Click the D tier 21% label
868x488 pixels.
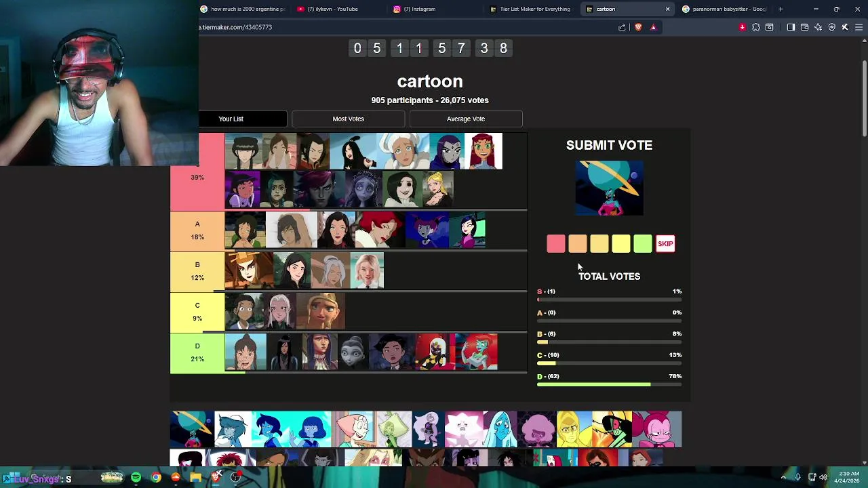[x=197, y=353]
